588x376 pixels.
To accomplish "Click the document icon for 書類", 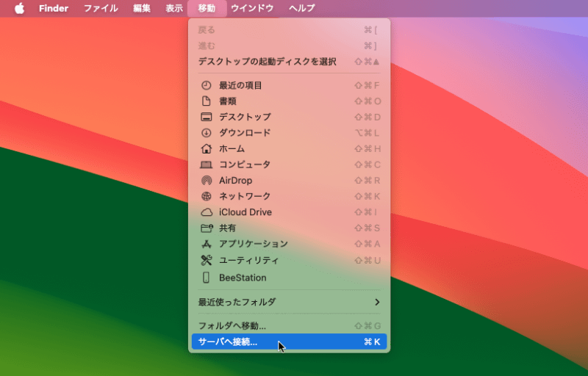I will coord(207,101).
